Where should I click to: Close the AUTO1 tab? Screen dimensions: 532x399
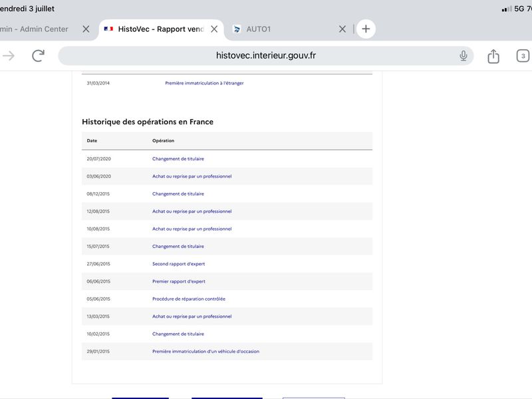pos(342,29)
